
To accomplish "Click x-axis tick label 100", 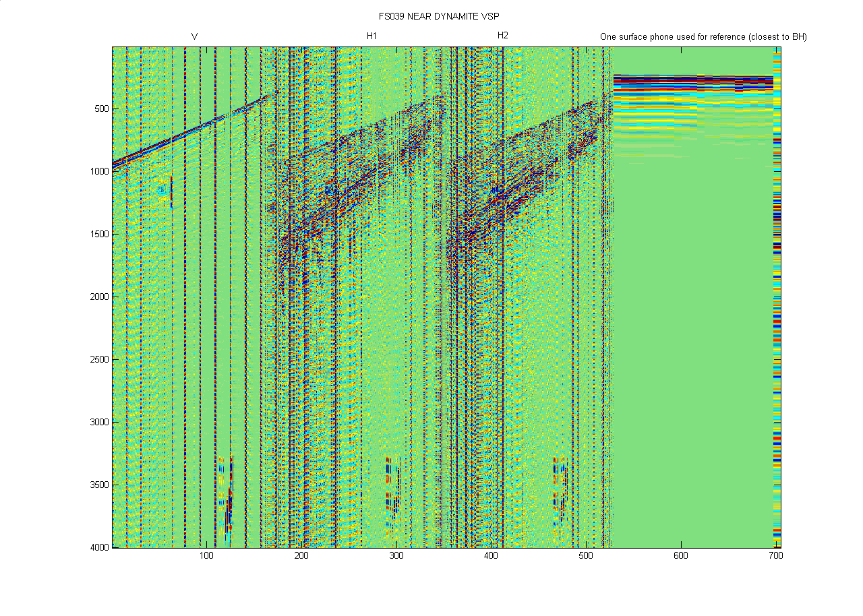I will pos(206,555).
